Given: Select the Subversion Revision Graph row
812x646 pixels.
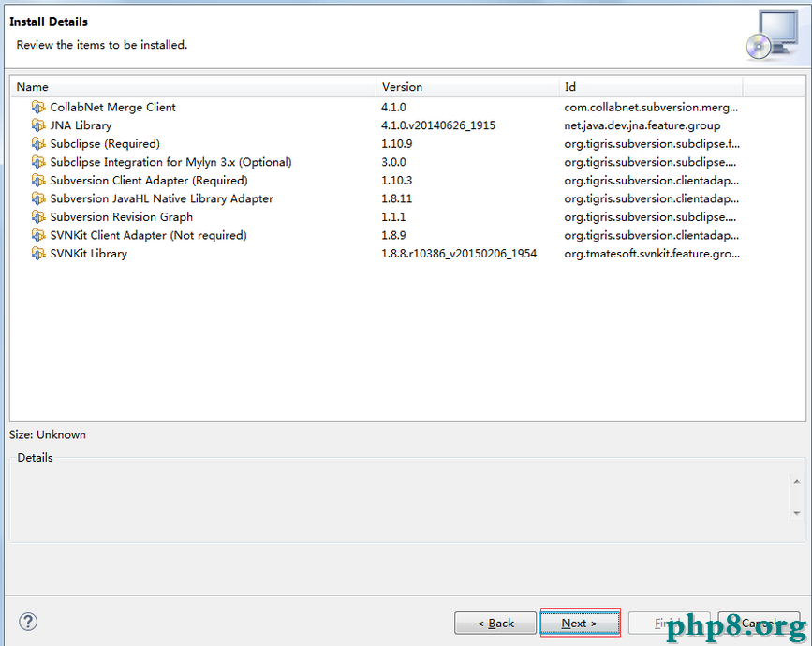Looking at the screenshot, I should 407,217.
